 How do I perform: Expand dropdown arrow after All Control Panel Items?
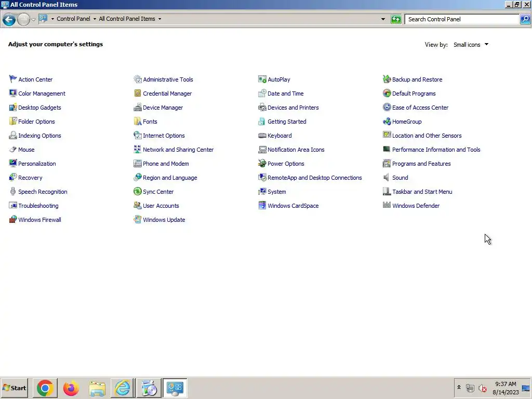[159, 19]
